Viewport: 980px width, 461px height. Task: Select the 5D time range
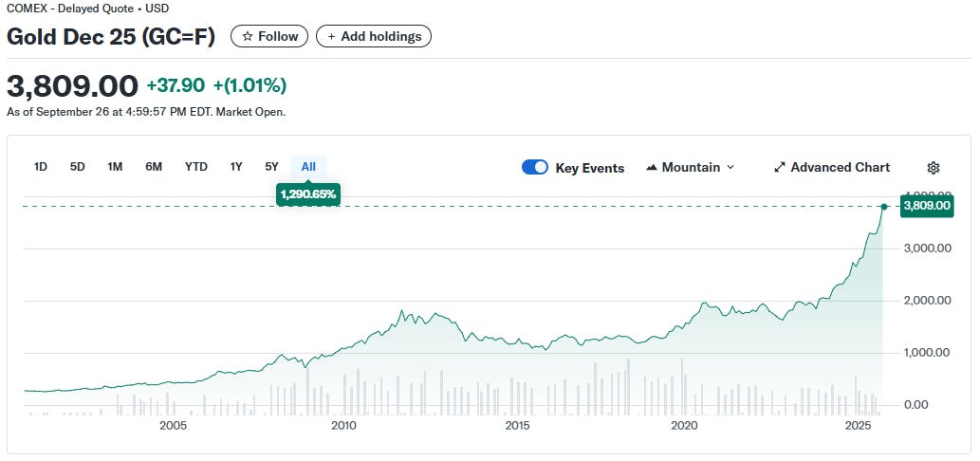pyautogui.click(x=78, y=167)
